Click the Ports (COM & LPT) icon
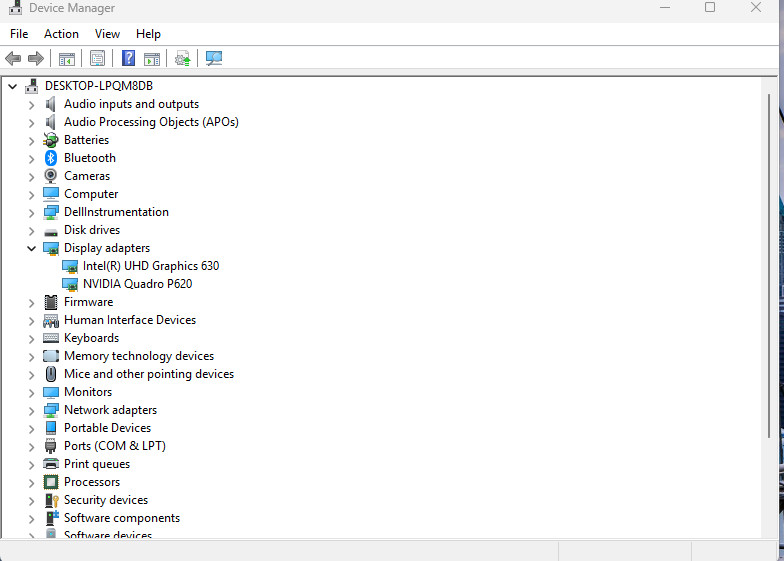The width and height of the screenshot is (784, 561). (x=50, y=446)
